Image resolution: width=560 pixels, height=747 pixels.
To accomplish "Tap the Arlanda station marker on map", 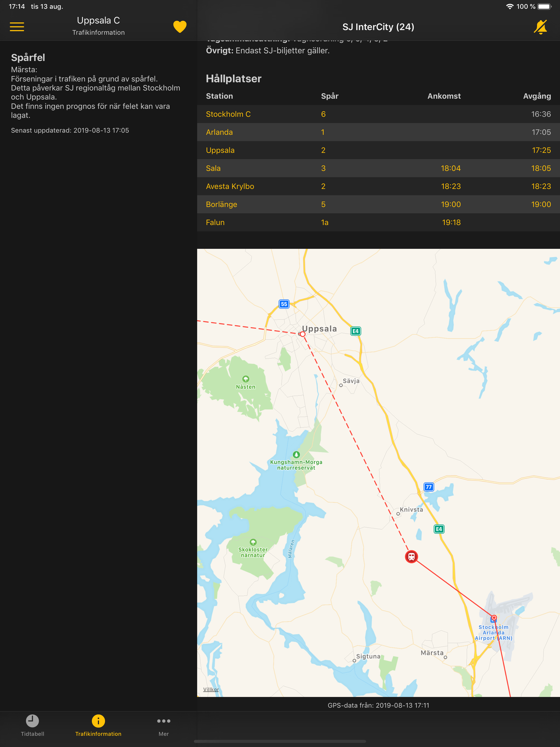I will (494, 618).
